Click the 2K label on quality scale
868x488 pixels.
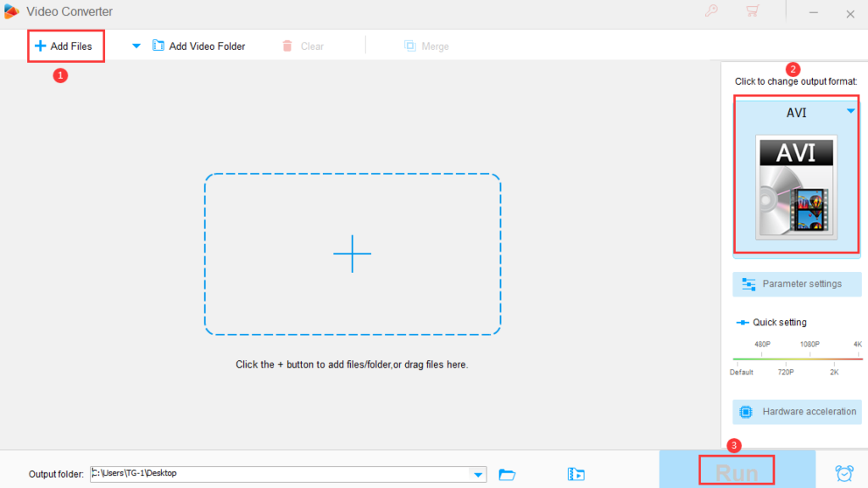click(x=834, y=373)
